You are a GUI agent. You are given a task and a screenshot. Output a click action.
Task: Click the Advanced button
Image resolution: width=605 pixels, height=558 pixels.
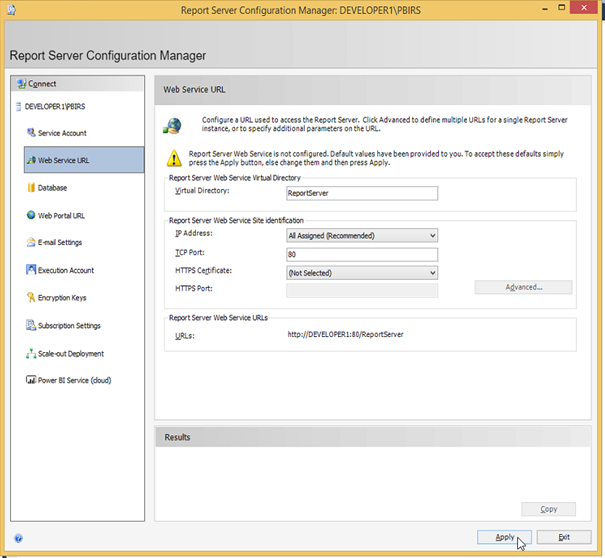click(x=523, y=287)
